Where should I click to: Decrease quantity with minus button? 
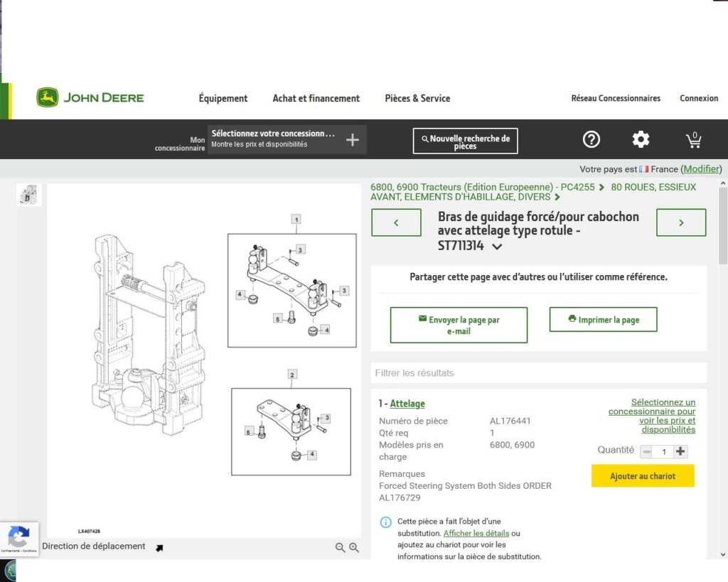click(x=646, y=451)
